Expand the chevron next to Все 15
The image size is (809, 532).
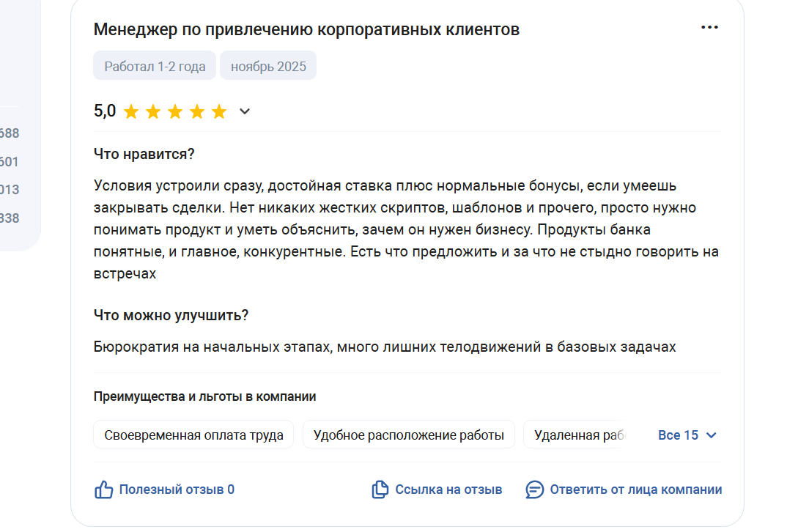tap(712, 435)
